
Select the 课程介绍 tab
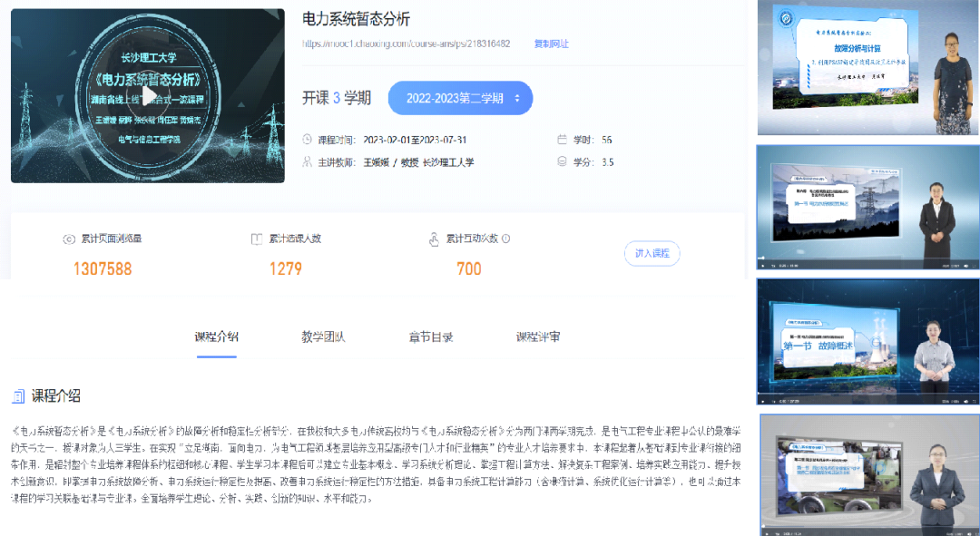click(216, 336)
